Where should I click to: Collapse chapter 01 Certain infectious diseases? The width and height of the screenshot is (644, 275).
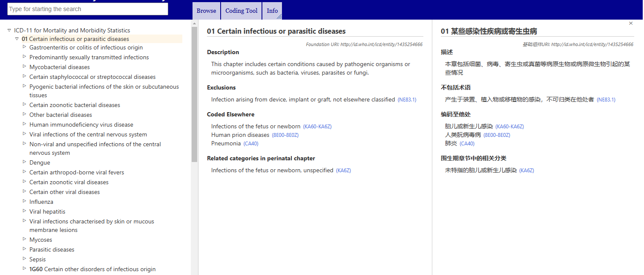(17, 39)
